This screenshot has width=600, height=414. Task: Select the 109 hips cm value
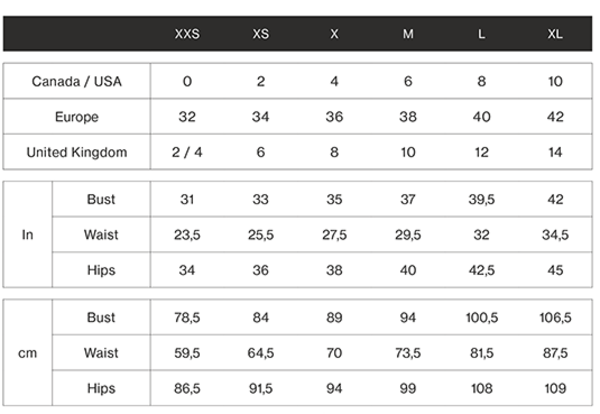[x=555, y=389]
